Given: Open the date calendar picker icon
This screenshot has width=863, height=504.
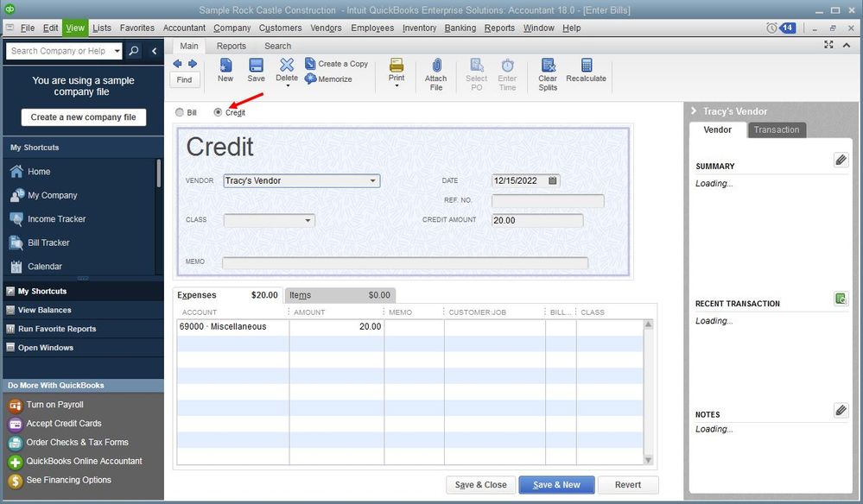Looking at the screenshot, I should coord(553,180).
